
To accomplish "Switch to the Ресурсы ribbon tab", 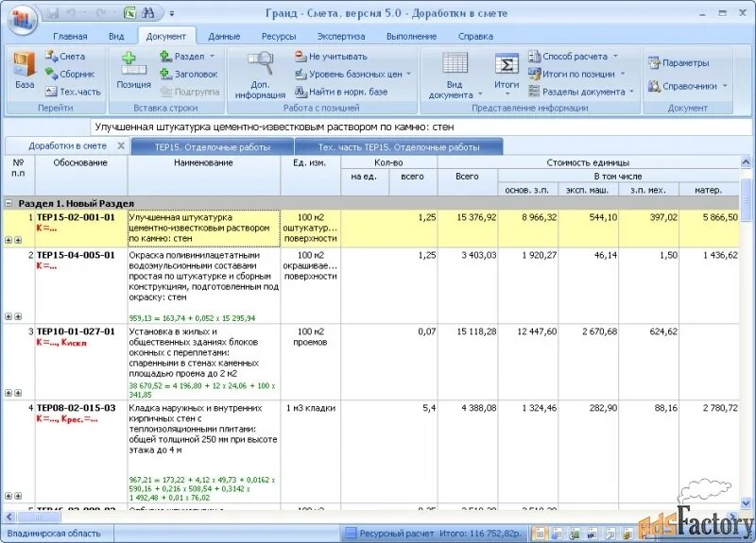I will tap(279, 37).
